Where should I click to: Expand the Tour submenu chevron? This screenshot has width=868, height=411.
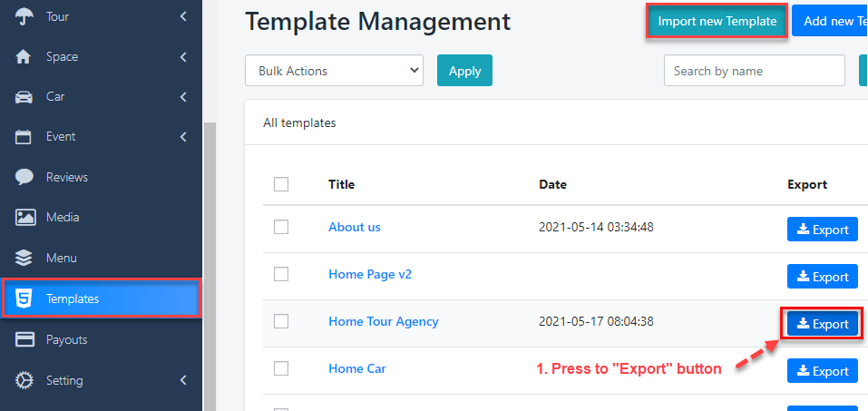[183, 16]
